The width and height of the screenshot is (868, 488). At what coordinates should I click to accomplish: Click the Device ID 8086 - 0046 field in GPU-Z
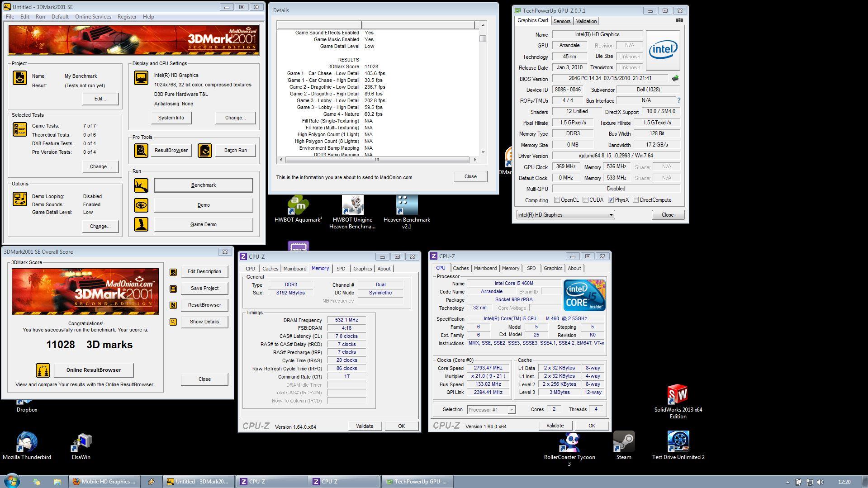(568, 90)
